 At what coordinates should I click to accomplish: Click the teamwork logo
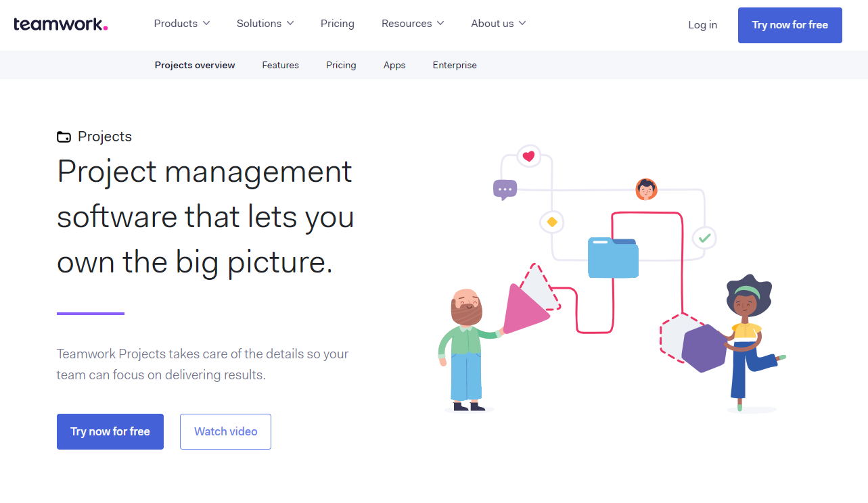coord(60,24)
